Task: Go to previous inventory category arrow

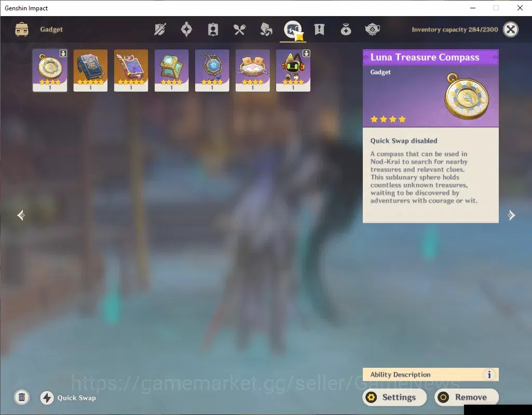Action: 21,215
